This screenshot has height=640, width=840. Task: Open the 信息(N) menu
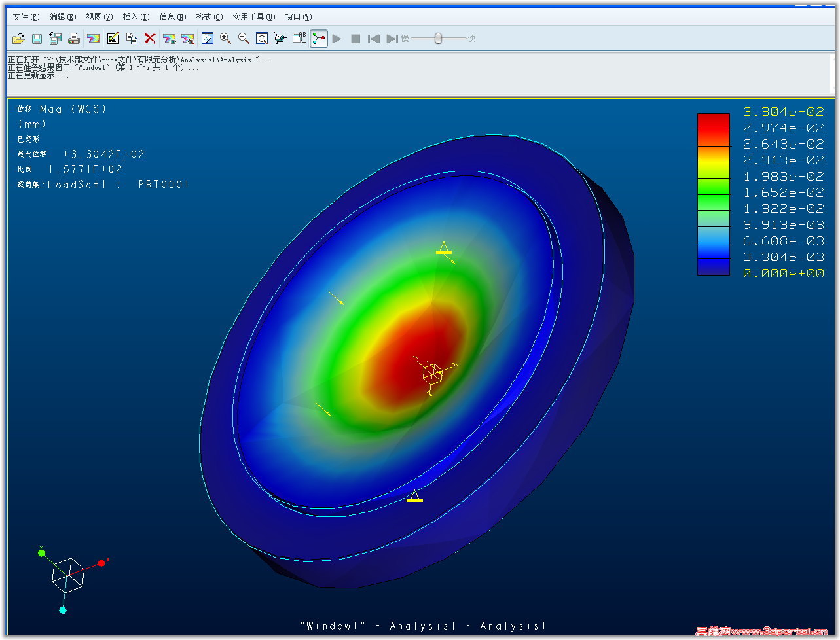(x=173, y=17)
